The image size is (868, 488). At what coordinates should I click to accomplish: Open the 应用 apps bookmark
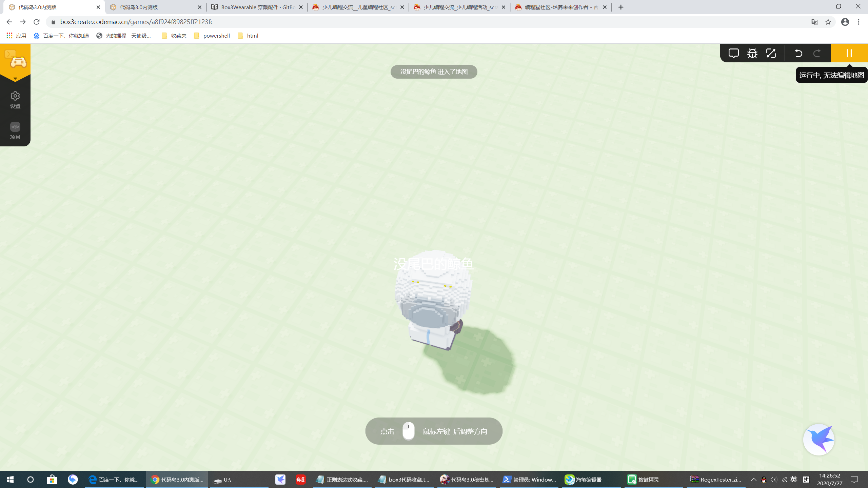(x=16, y=36)
